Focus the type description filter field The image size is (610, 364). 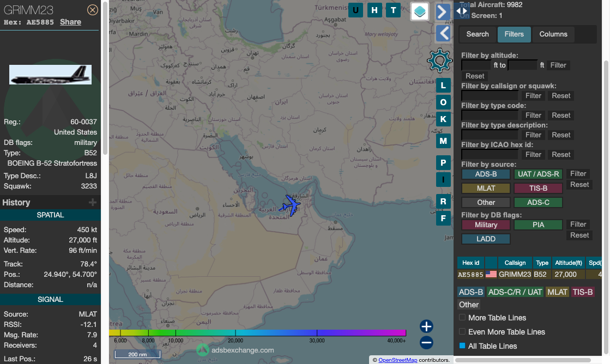pyautogui.click(x=490, y=135)
